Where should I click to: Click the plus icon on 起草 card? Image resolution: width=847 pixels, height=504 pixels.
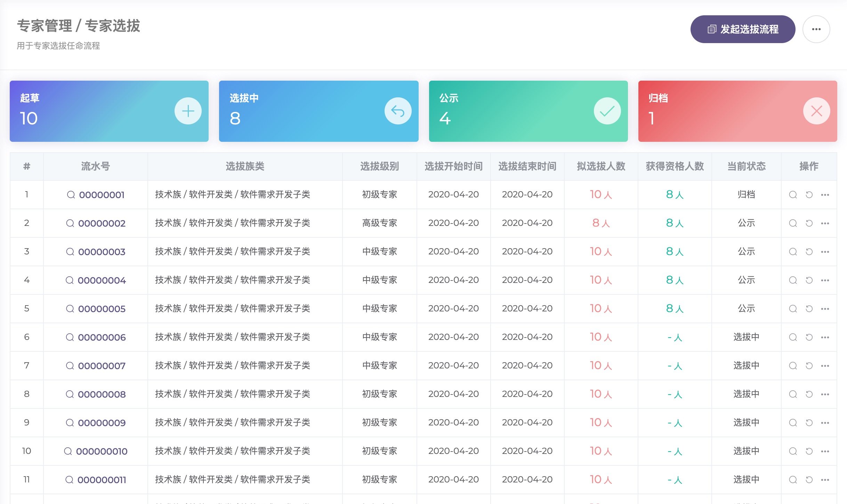[188, 111]
